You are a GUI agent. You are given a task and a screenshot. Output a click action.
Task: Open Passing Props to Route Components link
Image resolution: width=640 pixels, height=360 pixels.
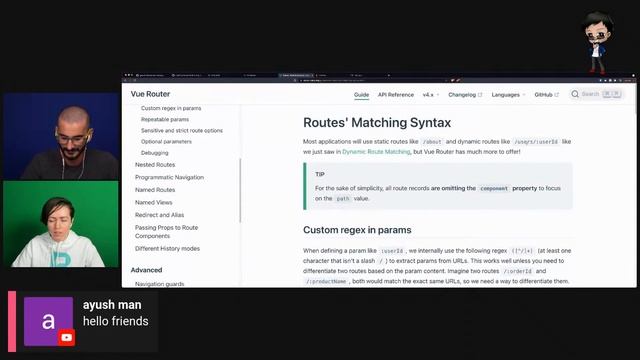pyautogui.click(x=167, y=231)
